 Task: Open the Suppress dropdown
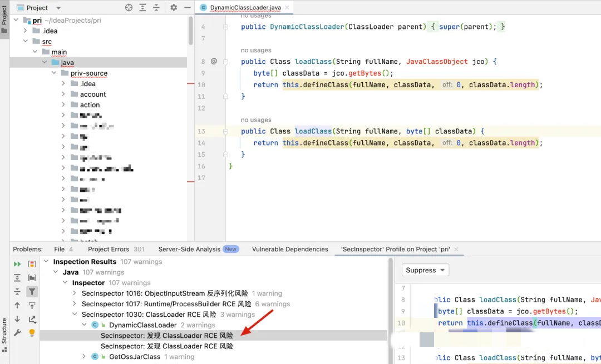coord(425,270)
